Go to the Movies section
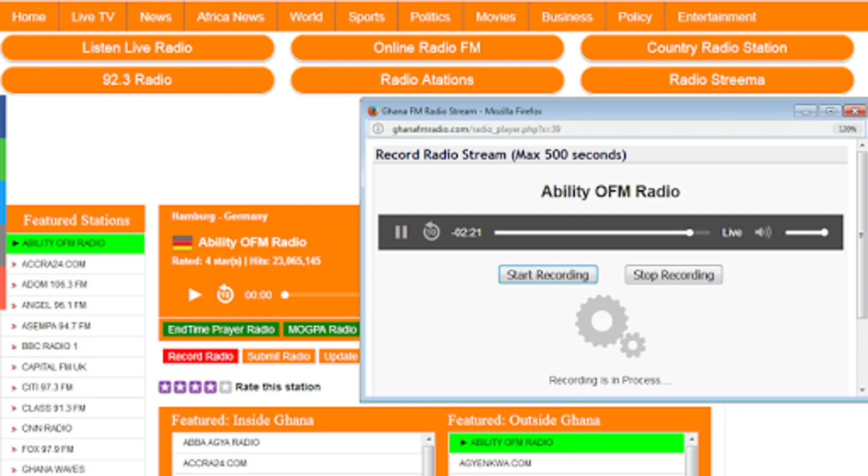The image size is (868, 476). (x=495, y=17)
